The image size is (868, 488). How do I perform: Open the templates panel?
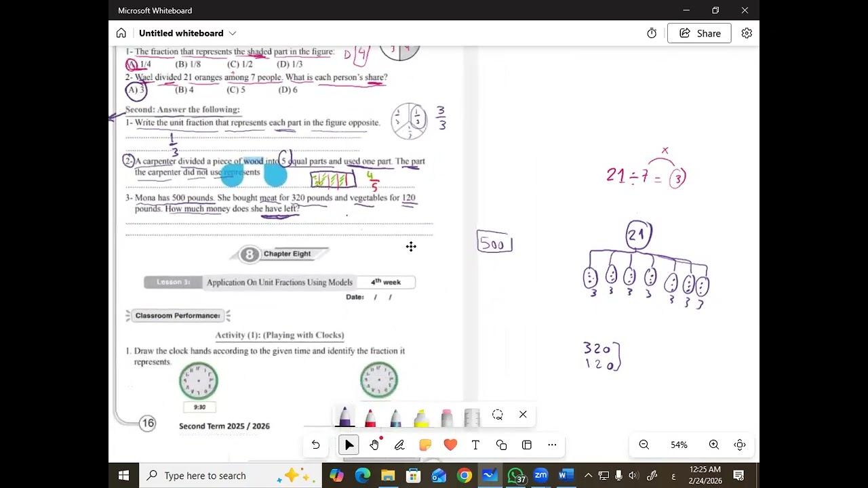tap(527, 445)
